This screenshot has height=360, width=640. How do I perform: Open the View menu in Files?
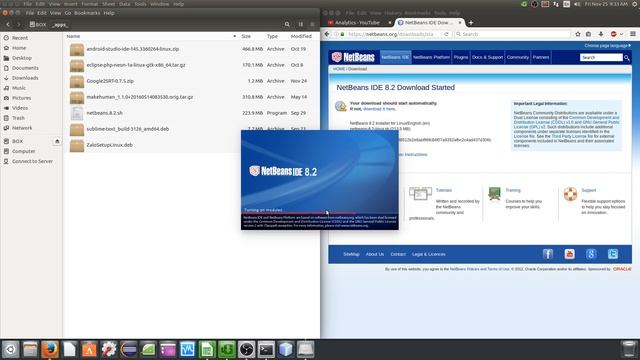55,13
